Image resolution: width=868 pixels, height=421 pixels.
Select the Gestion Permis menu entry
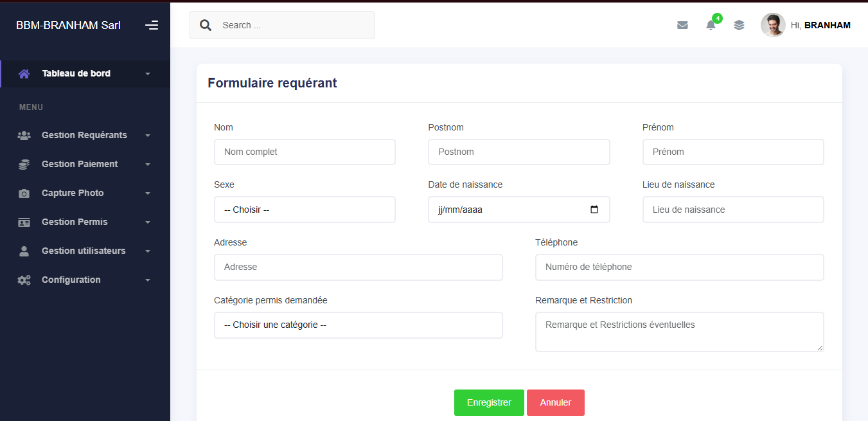(x=75, y=222)
